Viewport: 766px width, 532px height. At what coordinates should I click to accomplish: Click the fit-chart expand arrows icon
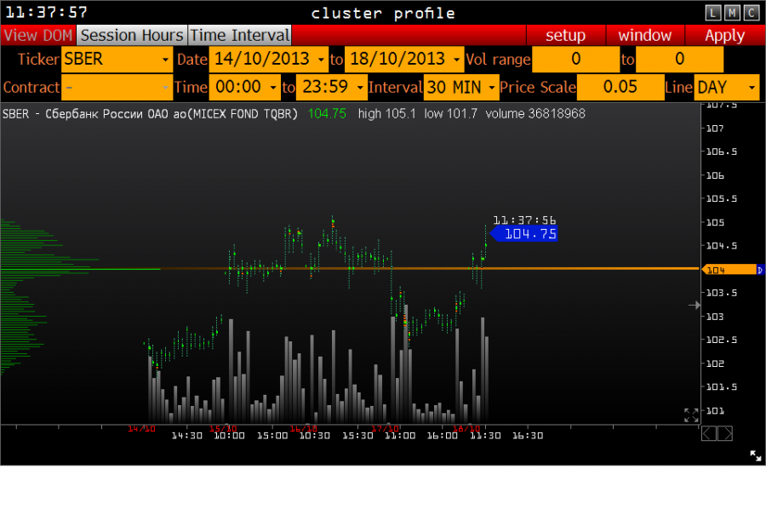coord(691,415)
